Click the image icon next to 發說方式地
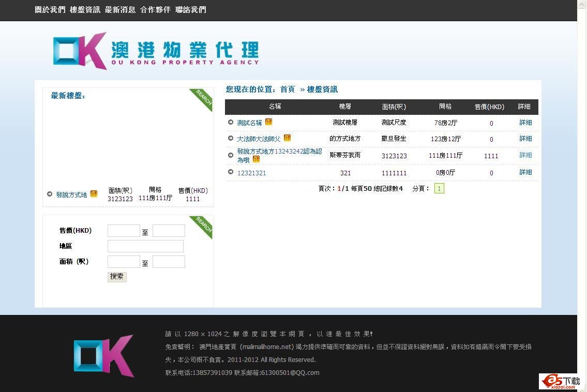Viewport: 587px width, 392px height. 94,193
